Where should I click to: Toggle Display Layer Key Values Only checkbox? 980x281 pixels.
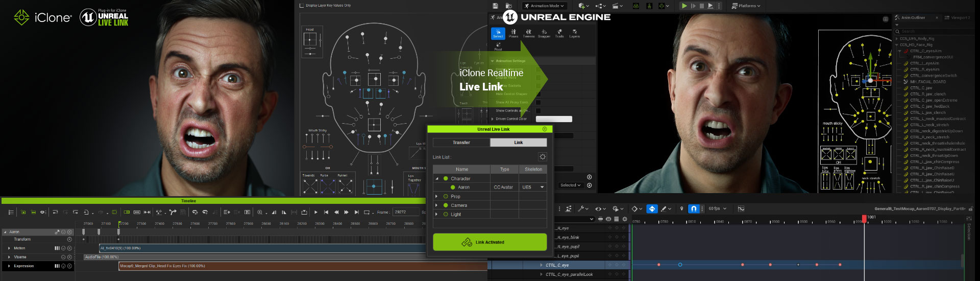[x=302, y=6]
